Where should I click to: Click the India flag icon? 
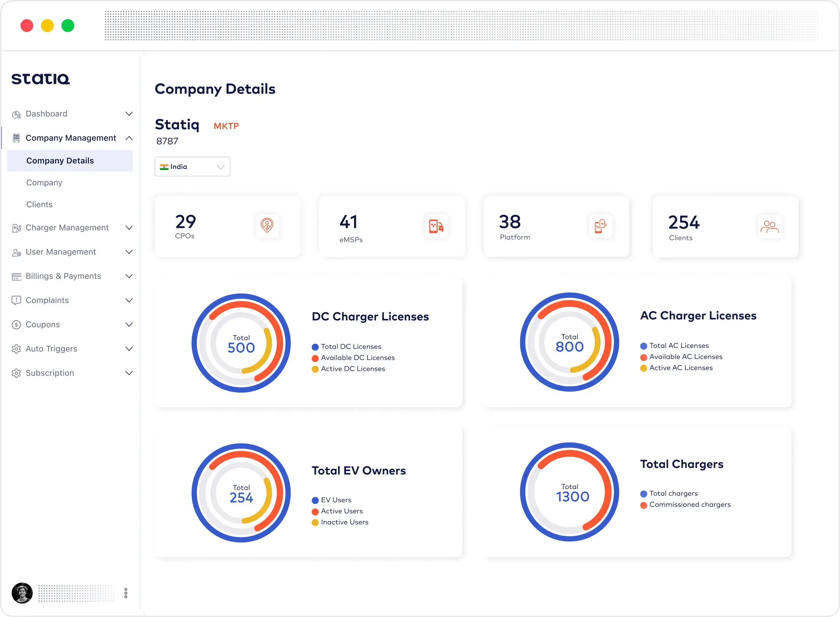pos(164,167)
